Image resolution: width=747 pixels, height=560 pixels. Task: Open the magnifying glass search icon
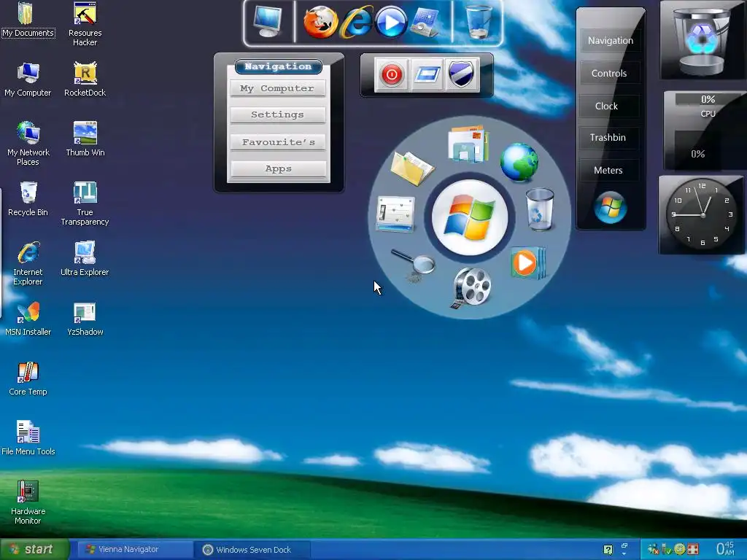[414, 265]
